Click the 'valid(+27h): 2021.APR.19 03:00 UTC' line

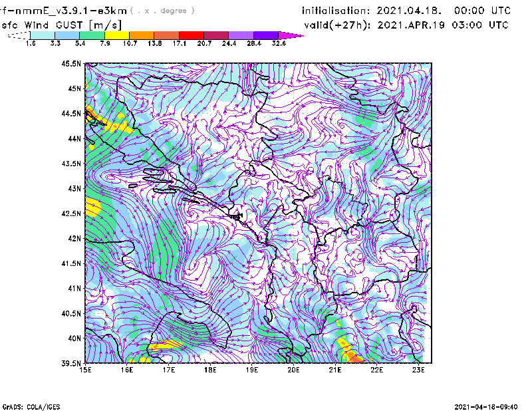[x=406, y=25]
